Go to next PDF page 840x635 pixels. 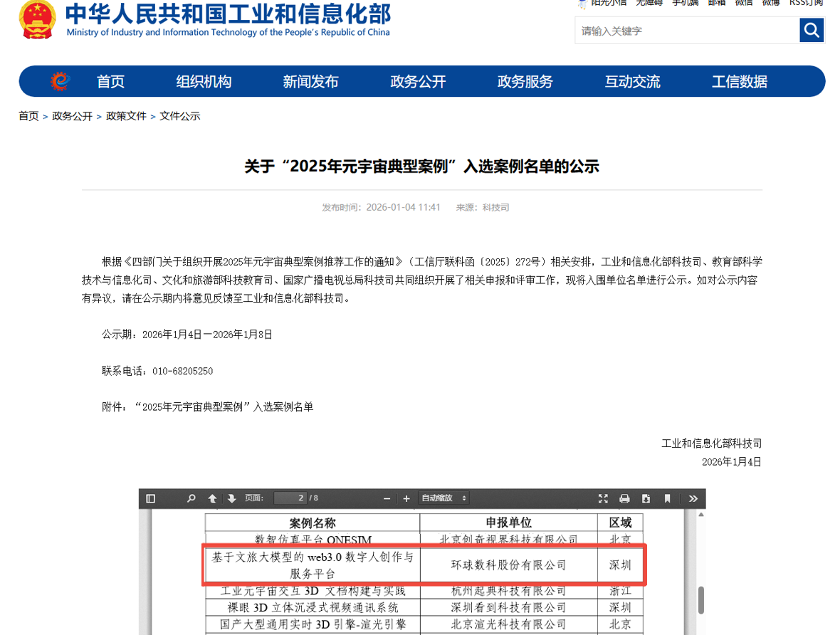tap(231, 498)
